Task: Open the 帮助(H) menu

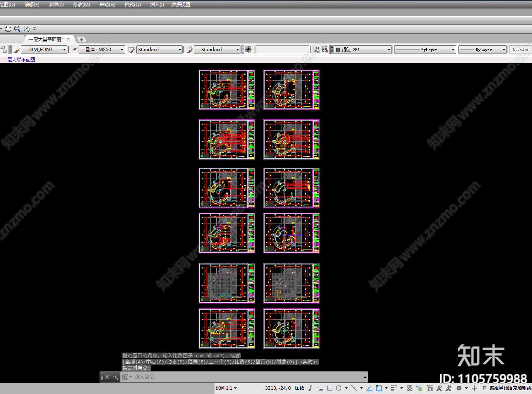Action: tap(107, 5)
